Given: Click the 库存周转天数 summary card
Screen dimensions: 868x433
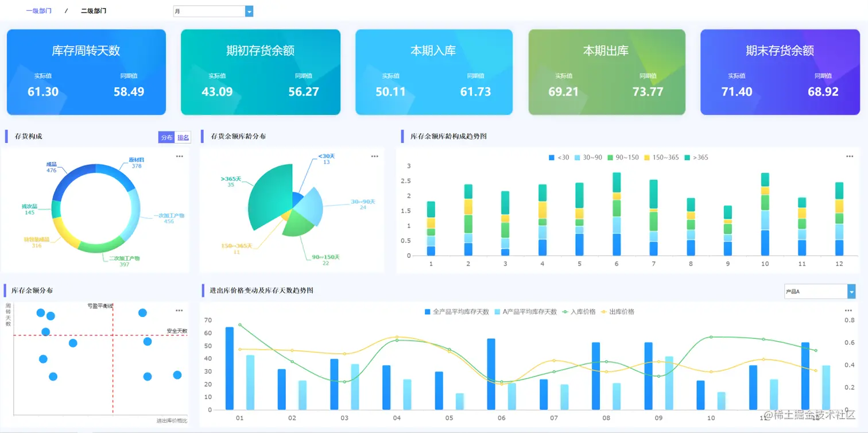Looking at the screenshot, I should (86, 72).
